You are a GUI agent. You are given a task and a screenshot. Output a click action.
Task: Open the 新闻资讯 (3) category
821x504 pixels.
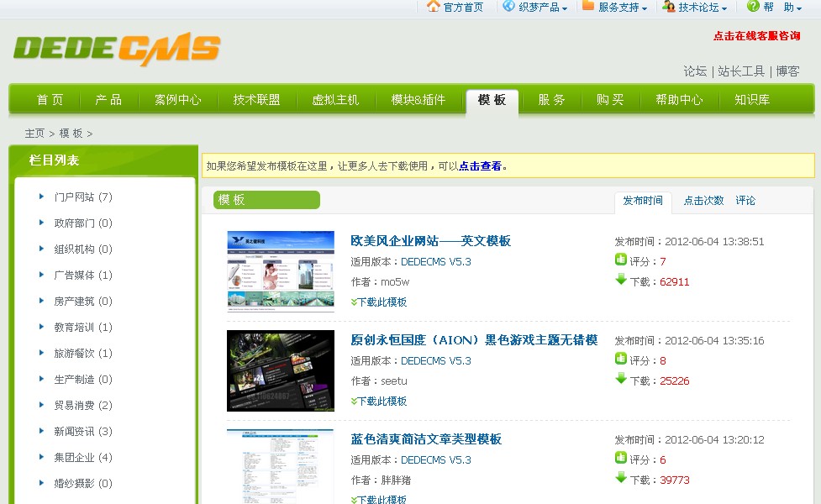tap(82, 431)
